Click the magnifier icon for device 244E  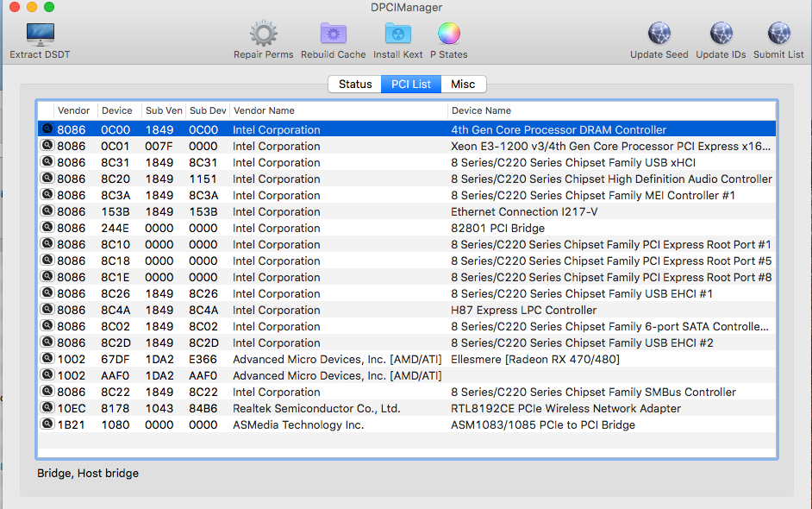[x=47, y=227]
